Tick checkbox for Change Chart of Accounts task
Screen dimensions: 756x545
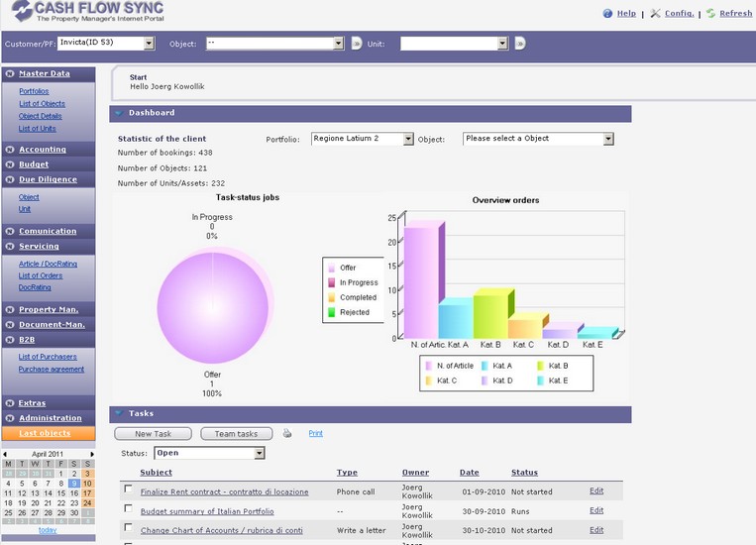click(128, 527)
